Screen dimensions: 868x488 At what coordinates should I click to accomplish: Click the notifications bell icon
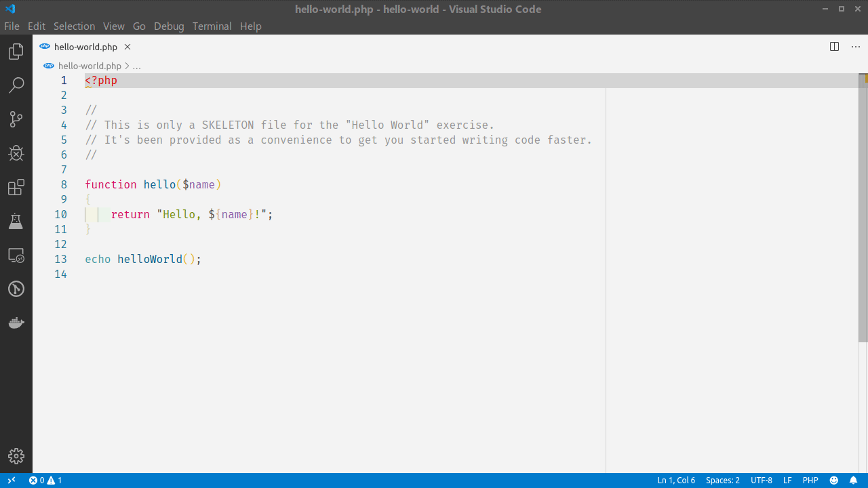(854, 480)
